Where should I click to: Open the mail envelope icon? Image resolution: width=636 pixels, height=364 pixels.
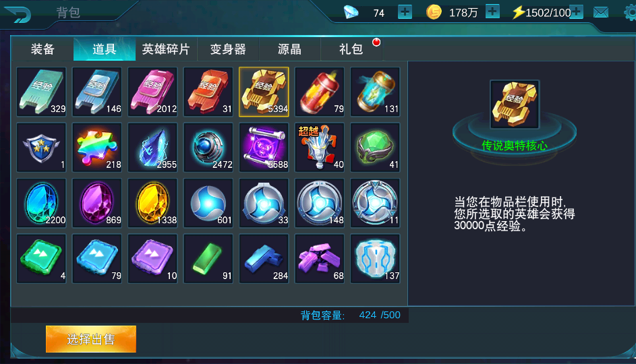(x=601, y=13)
